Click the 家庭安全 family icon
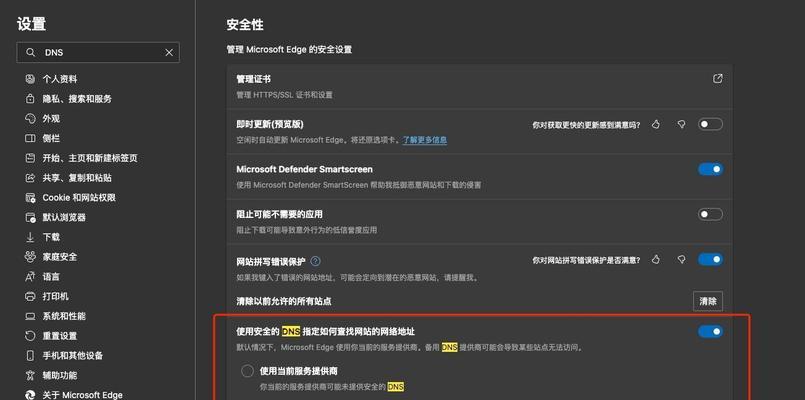Viewport: 805px width, 400px height. [30, 257]
